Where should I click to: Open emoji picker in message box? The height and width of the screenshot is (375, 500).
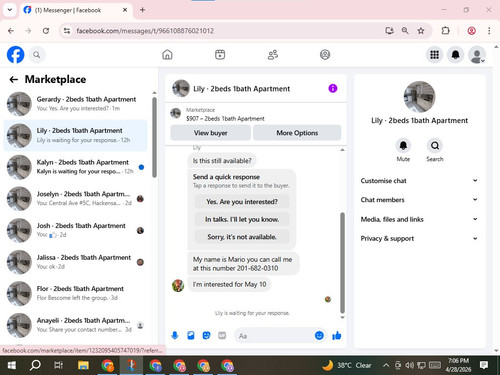pyautogui.click(x=319, y=335)
